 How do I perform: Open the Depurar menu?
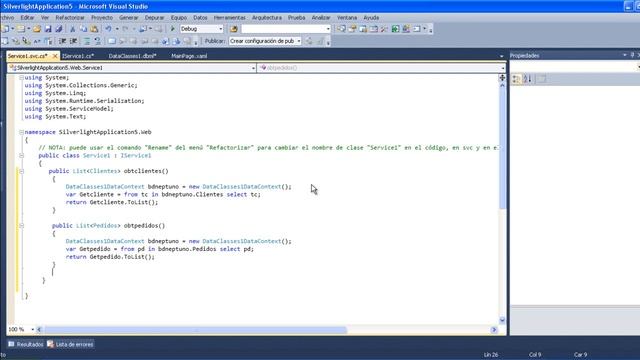(x=154, y=18)
